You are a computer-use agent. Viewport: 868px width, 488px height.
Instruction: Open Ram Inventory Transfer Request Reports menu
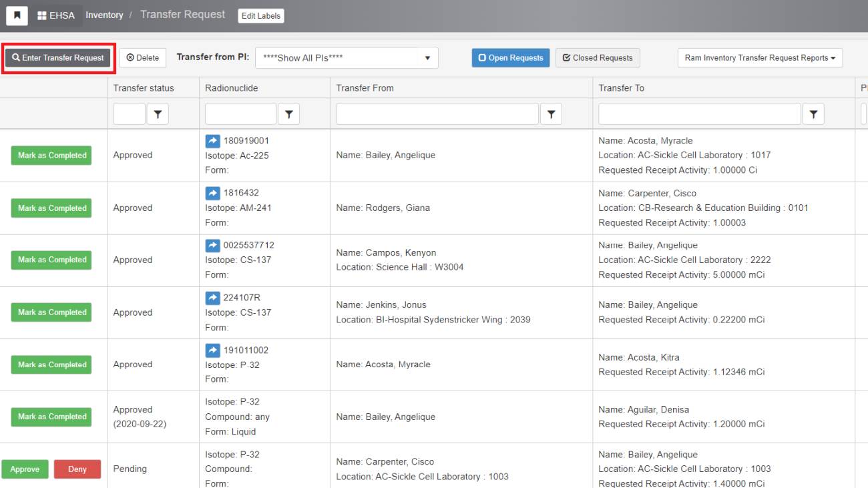pyautogui.click(x=760, y=58)
